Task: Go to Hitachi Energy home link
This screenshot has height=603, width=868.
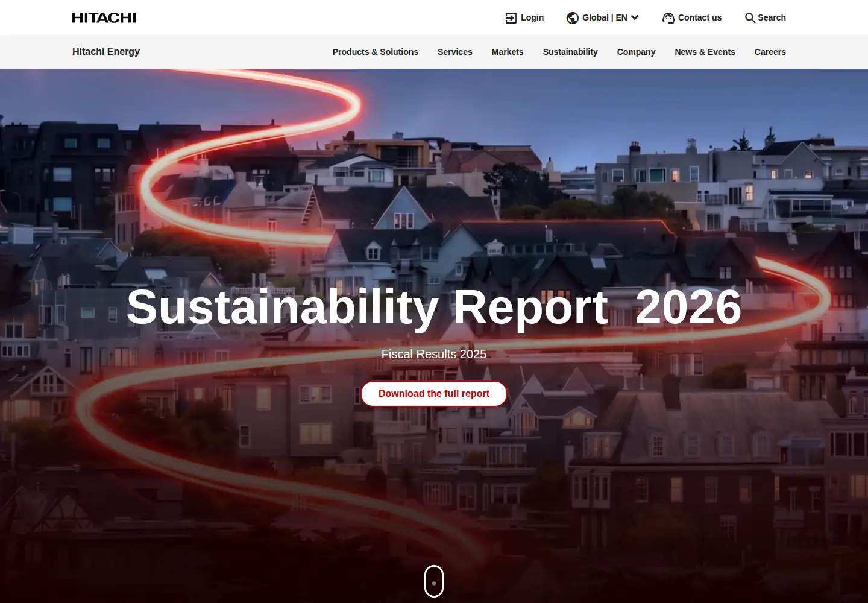Action: tap(106, 52)
